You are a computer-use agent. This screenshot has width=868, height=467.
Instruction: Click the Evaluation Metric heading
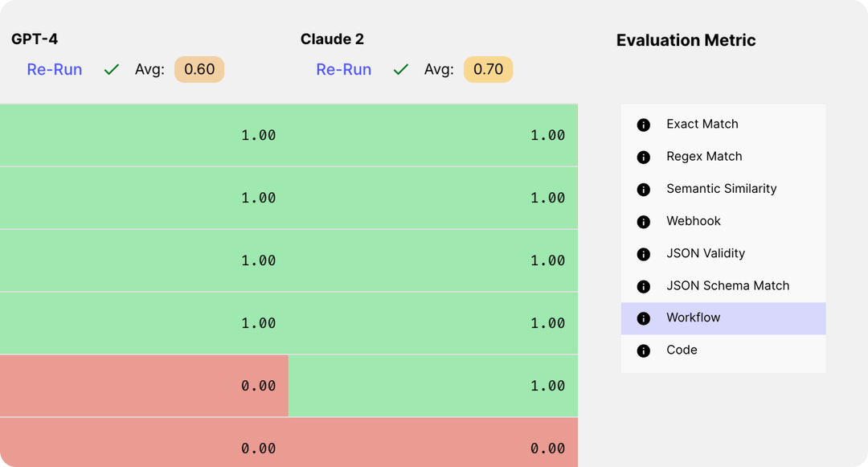(x=686, y=40)
